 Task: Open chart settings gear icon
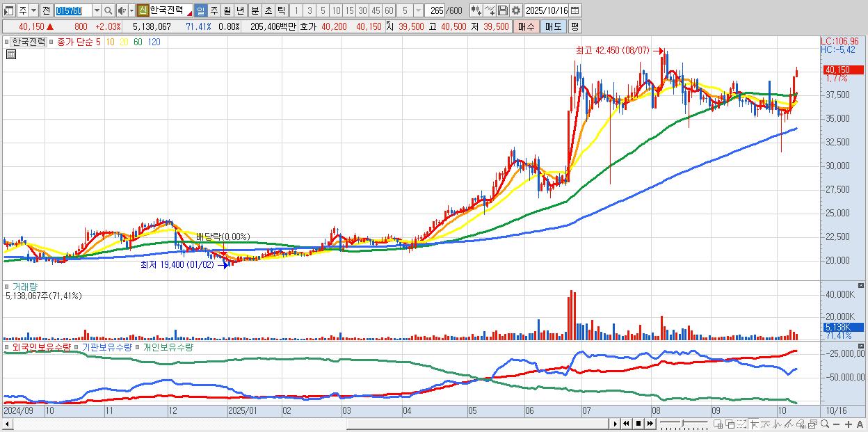(x=516, y=10)
